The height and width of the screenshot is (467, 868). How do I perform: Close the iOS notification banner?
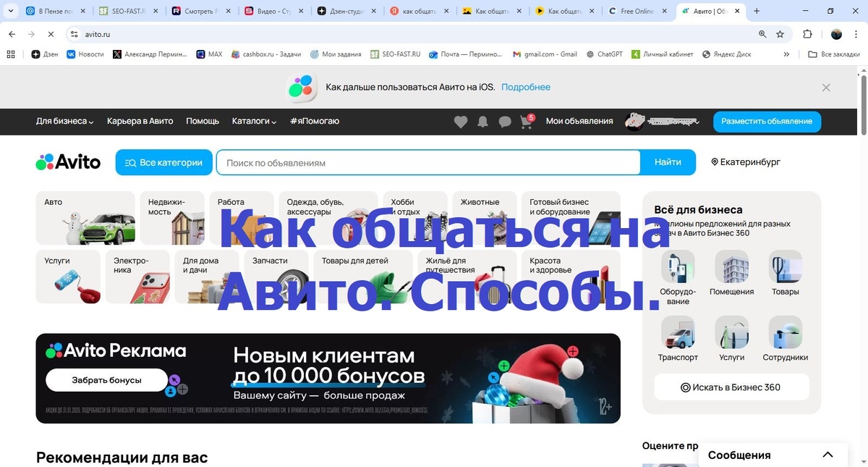point(826,87)
